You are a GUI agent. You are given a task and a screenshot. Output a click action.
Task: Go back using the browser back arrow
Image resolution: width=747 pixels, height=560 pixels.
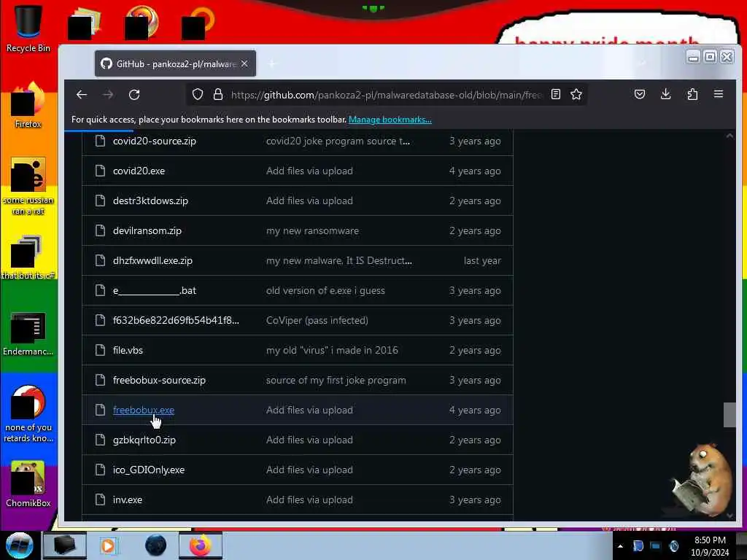pos(82,94)
